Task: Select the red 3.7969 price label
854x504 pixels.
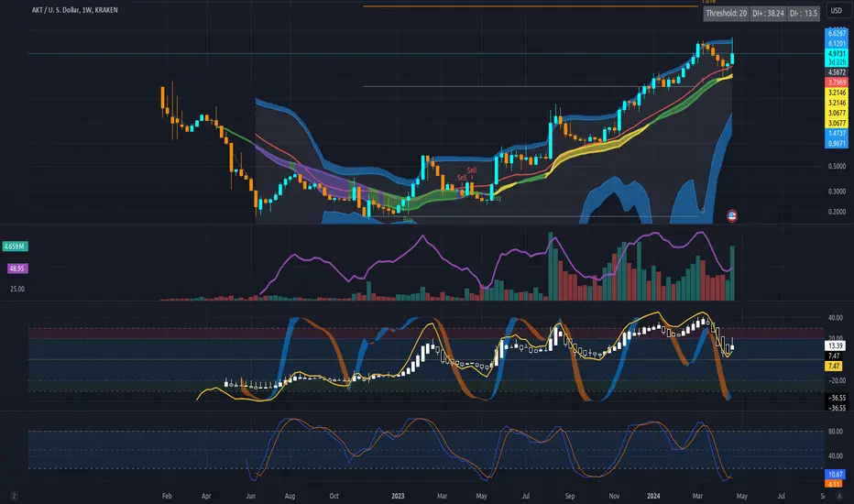Action: pos(837,82)
